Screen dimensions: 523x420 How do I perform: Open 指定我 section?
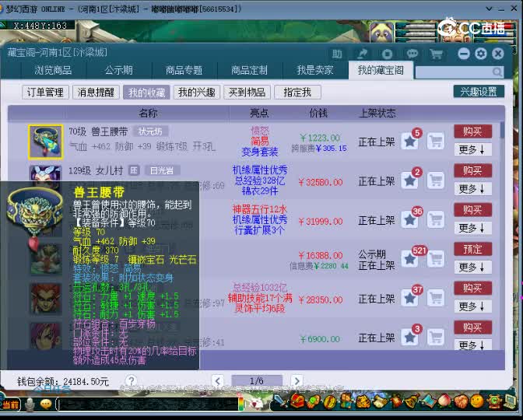pos(297,93)
